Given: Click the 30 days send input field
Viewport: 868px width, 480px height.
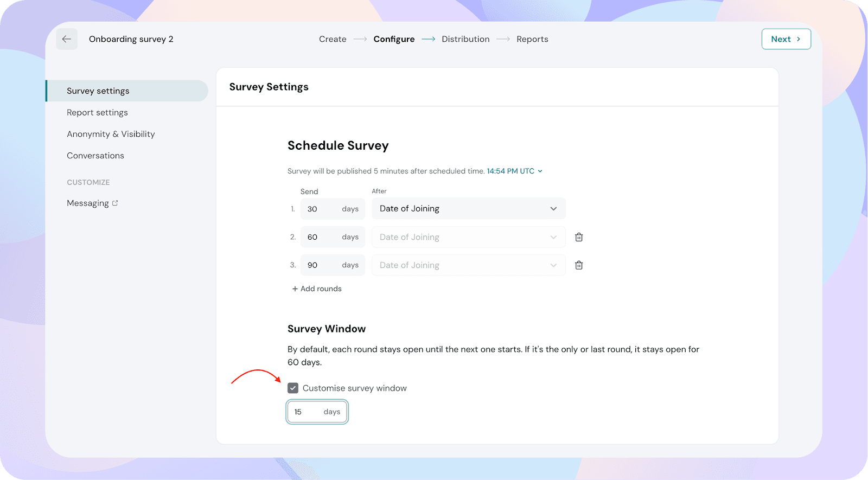Looking at the screenshot, I should pos(320,209).
